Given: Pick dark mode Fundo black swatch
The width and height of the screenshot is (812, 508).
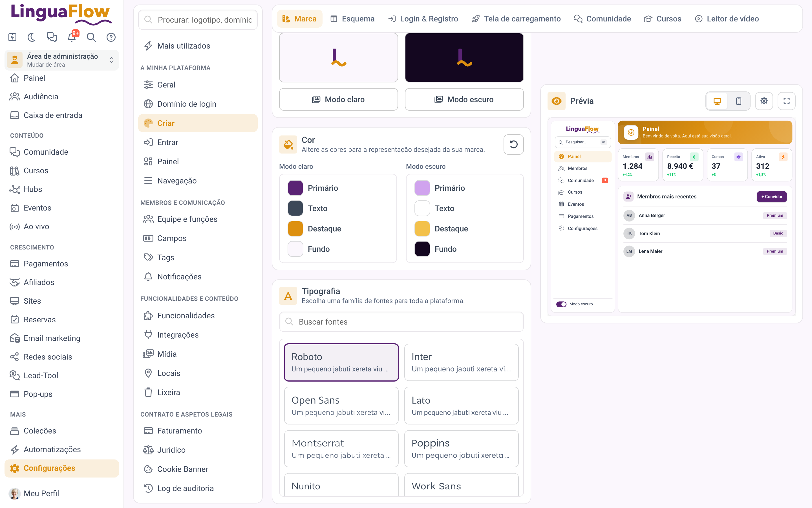Looking at the screenshot, I should (422, 249).
